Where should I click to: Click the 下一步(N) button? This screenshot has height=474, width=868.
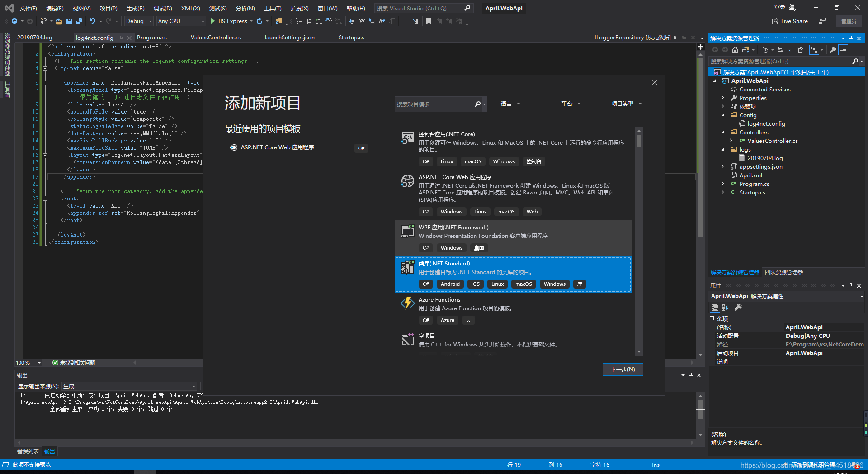click(623, 370)
